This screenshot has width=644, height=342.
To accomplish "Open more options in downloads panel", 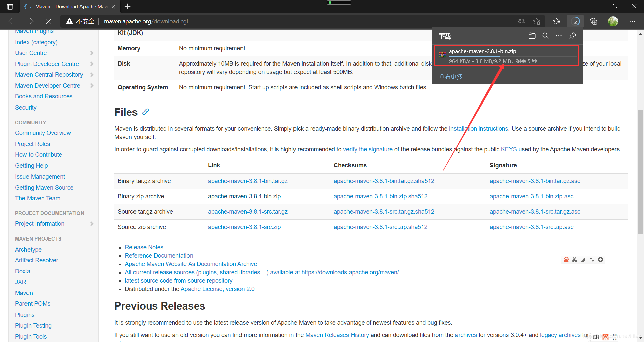I will click(559, 36).
